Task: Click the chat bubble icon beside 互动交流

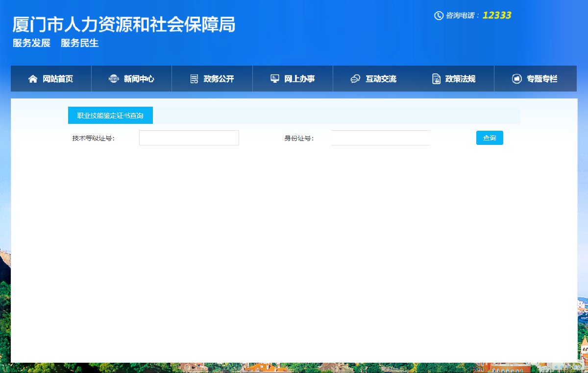Action: pos(355,79)
